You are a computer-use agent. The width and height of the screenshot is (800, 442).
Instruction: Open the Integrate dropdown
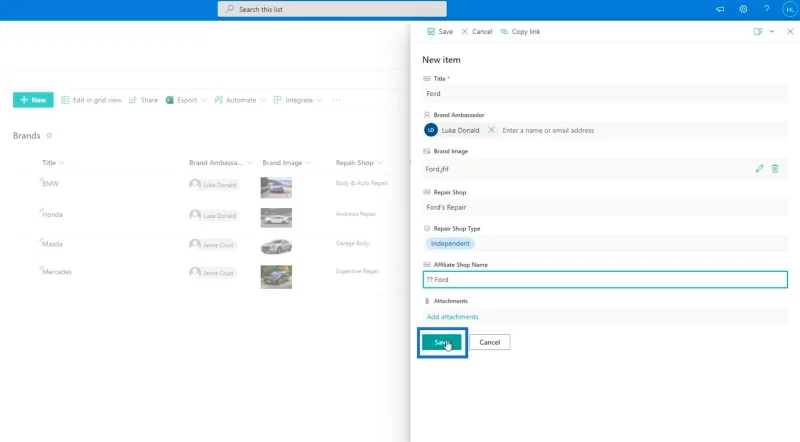click(x=298, y=100)
